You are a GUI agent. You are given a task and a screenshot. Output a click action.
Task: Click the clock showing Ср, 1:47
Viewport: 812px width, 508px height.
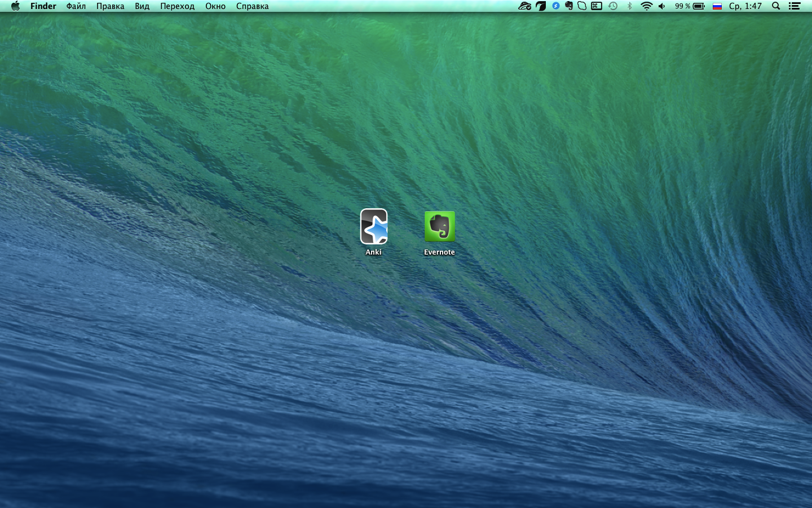tap(745, 6)
